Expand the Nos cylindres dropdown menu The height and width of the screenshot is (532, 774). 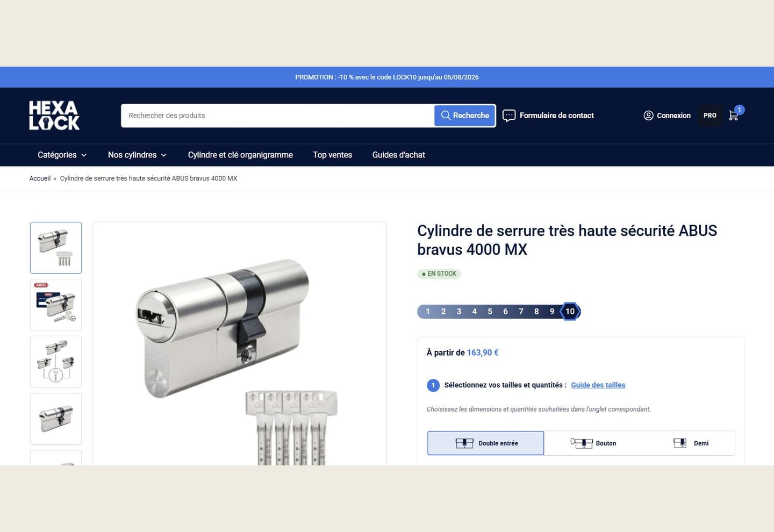[x=137, y=155]
